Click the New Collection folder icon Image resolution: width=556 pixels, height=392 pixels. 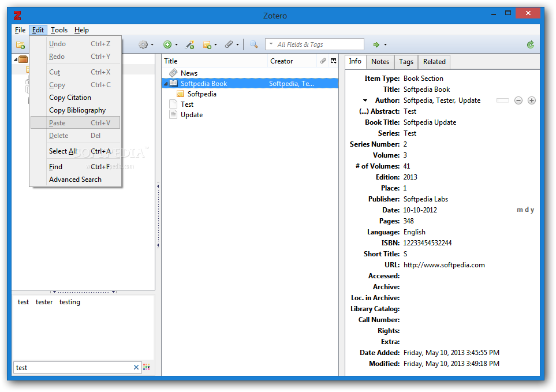(x=20, y=45)
